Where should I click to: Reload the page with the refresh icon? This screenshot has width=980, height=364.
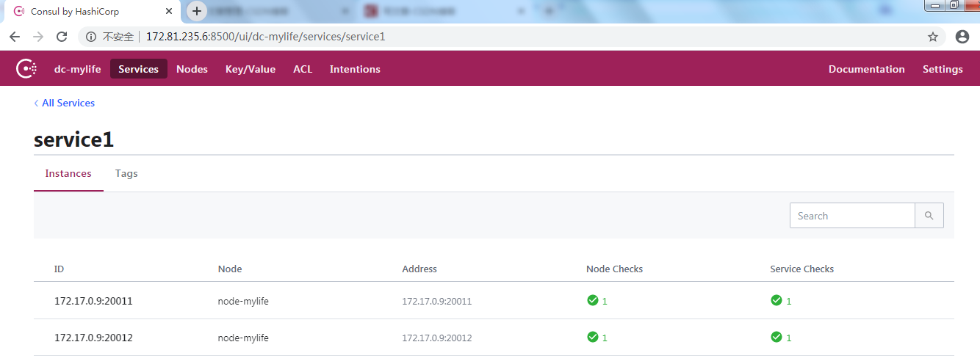click(x=62, y=37)
